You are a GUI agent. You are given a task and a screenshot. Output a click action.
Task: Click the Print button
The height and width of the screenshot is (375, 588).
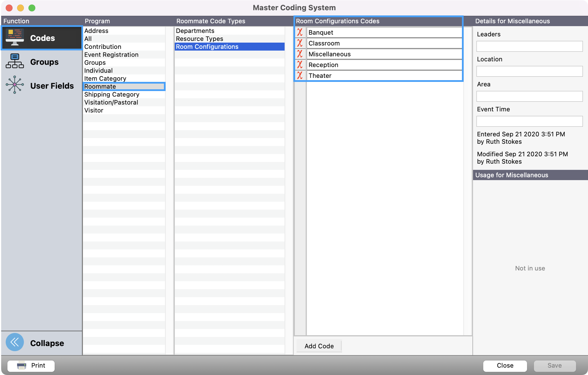tap(31, 366)
